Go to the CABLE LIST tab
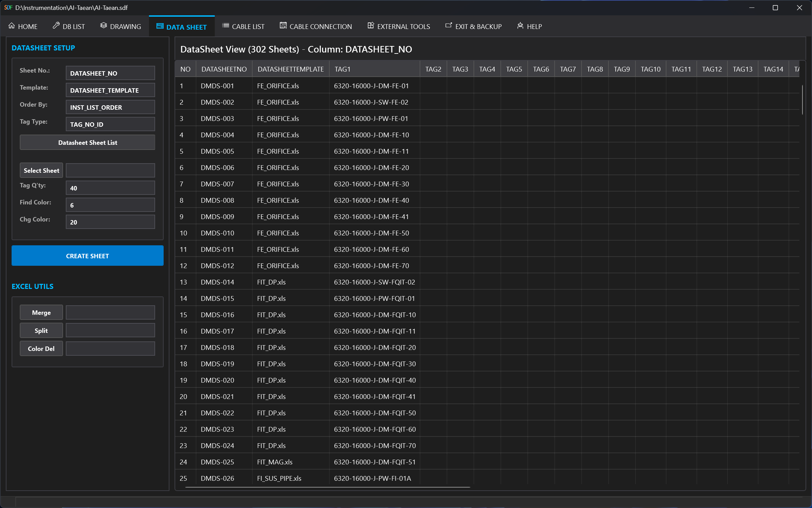 (x=243, y=26)
